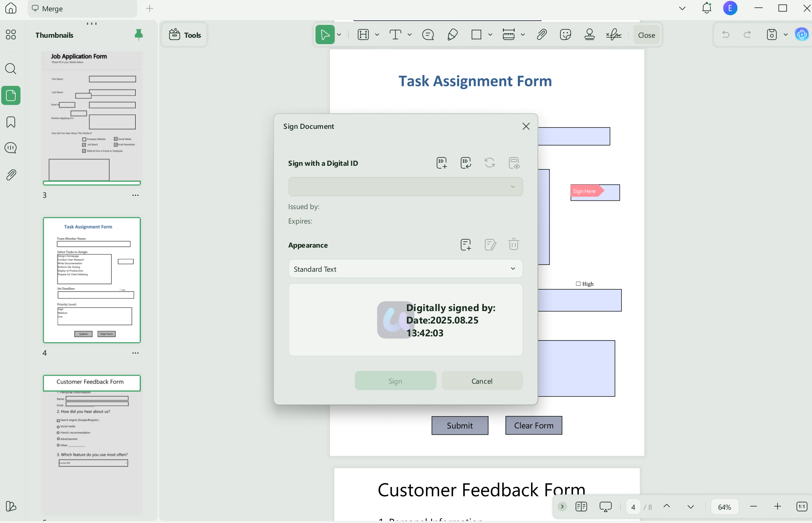Click the Redo arrow
Image resolution: width=812 pixels, height=523 pixels.
(747, 35)
